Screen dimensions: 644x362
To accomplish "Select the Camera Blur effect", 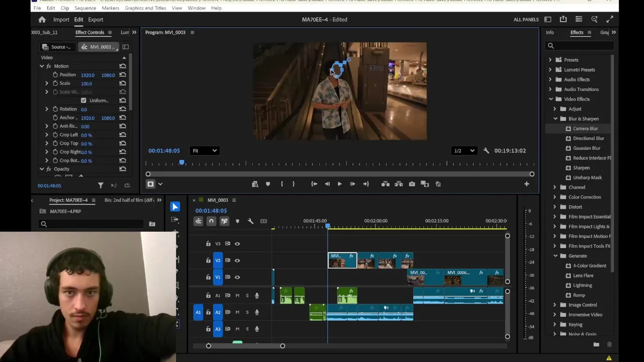I will [585, 129].
